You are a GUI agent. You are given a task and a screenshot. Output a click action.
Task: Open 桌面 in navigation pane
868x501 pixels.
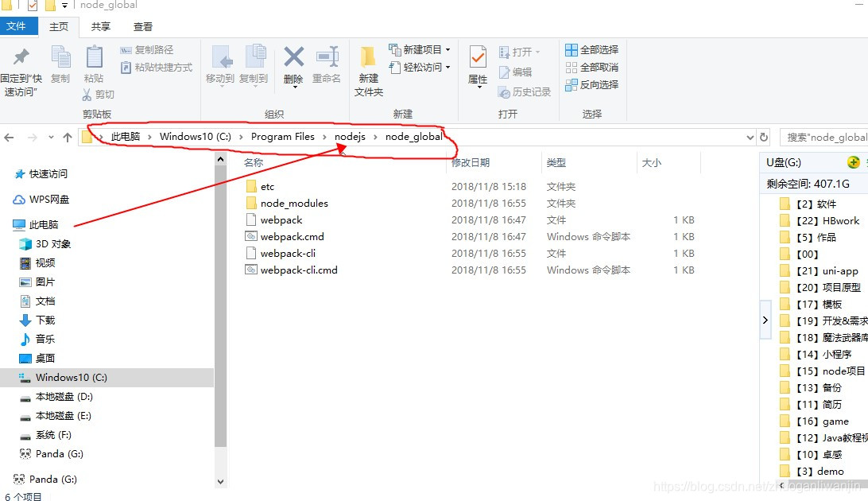[x=37, y=358]
